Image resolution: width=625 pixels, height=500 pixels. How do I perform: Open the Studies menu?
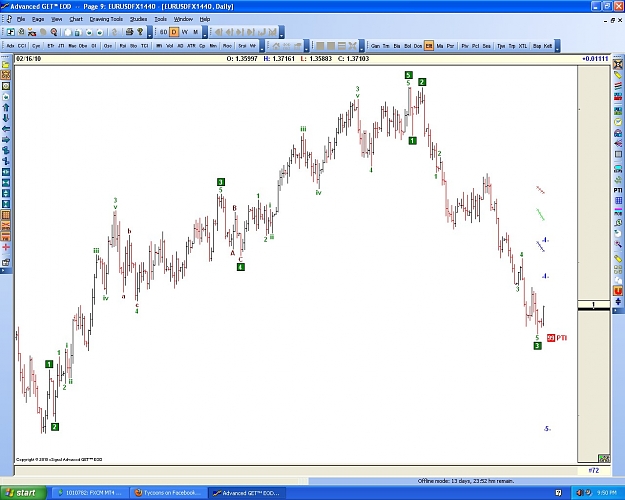(x=138, y=19)
